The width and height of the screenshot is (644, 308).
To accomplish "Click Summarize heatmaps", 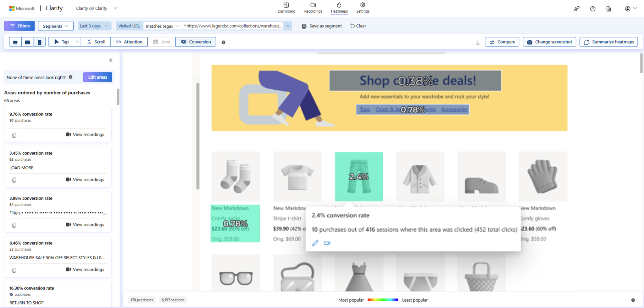I will click(x=608, y=42).
